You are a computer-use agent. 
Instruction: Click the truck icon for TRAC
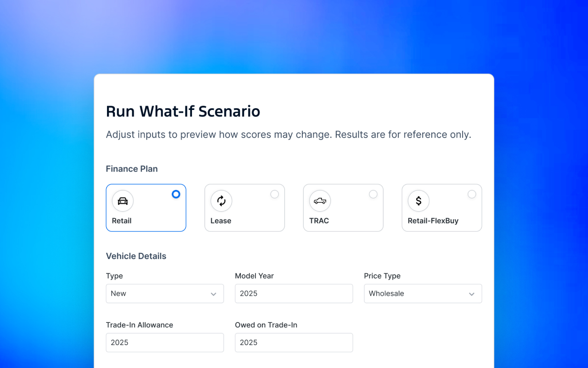(320, 201)
